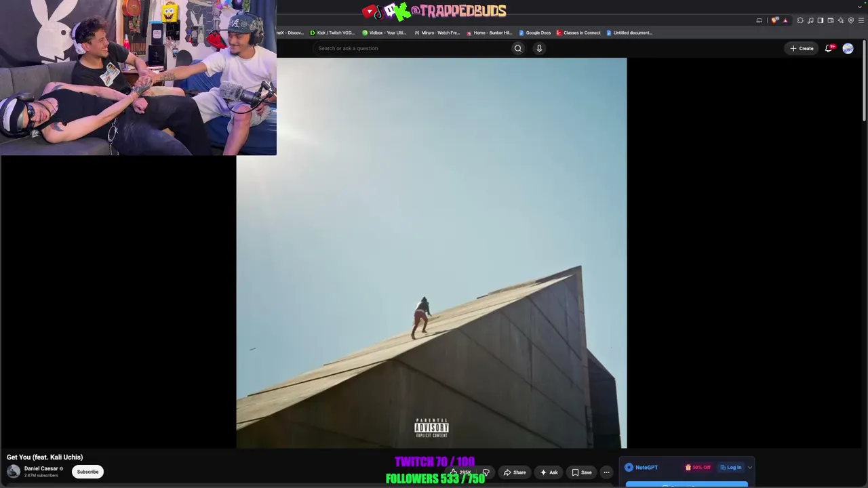
Task: Click the Brave Rewards triangle icon
Action: (x=785, y=20)
